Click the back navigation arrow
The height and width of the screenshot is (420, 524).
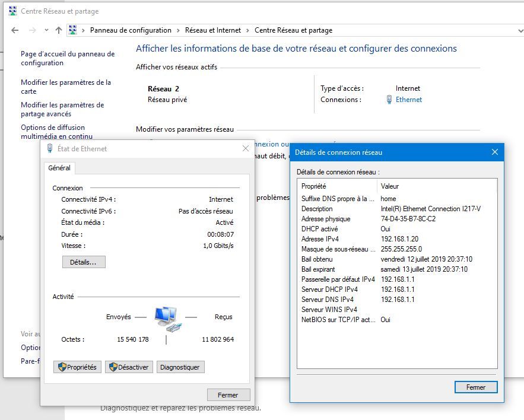click(15, 30)
